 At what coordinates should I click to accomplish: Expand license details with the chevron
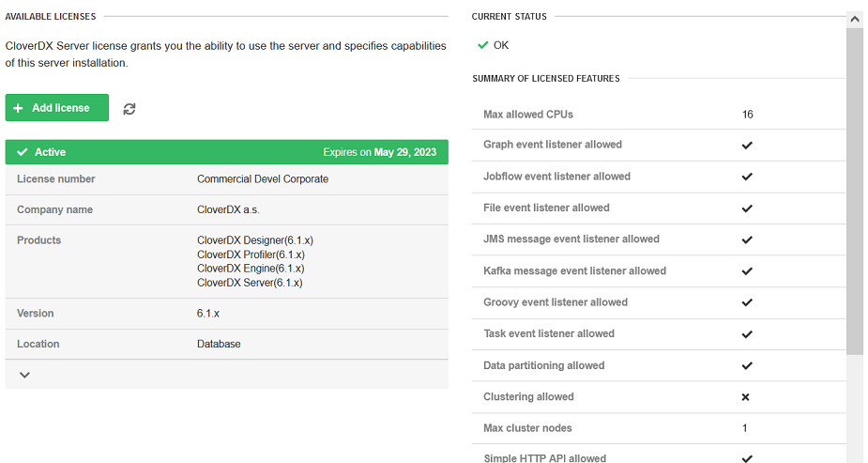(25, 375)
